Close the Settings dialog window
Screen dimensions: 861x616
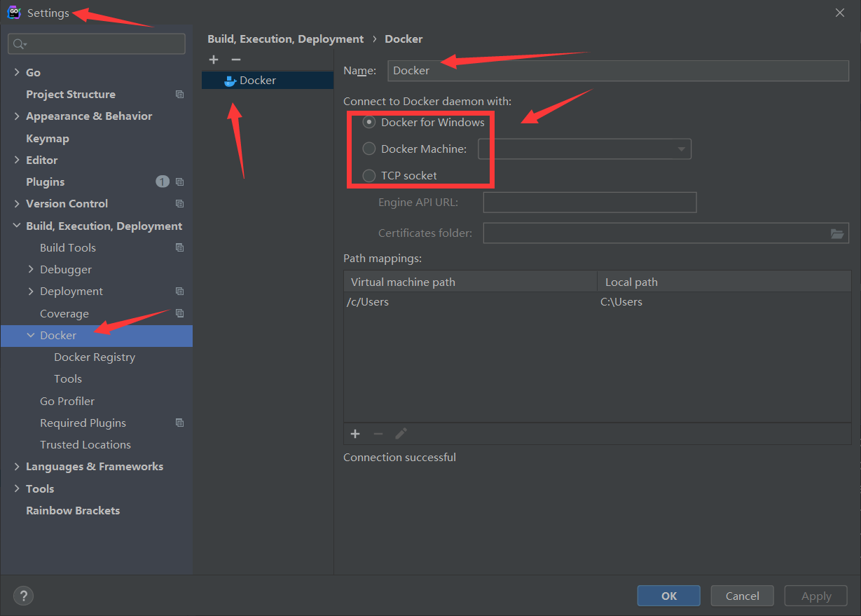click(x=841, y=13)
